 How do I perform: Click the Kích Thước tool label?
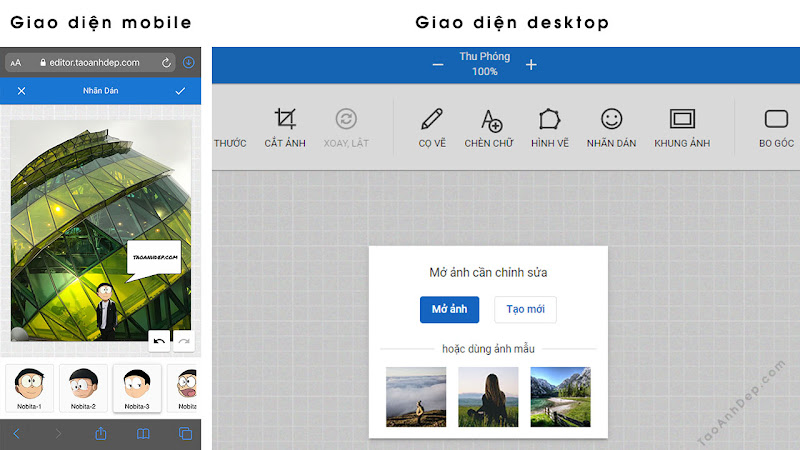pyautogui.click(x=230, y=143)
